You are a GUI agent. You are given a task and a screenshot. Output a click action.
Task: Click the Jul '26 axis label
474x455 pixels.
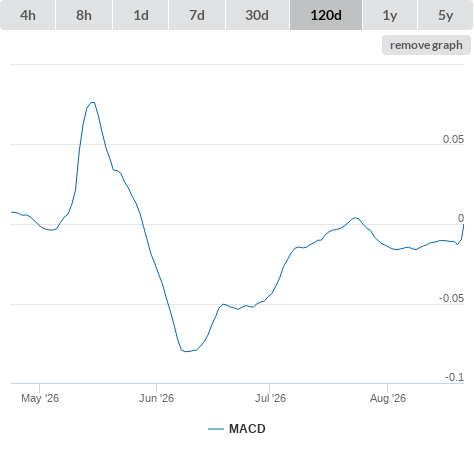(x=270, y=398)
